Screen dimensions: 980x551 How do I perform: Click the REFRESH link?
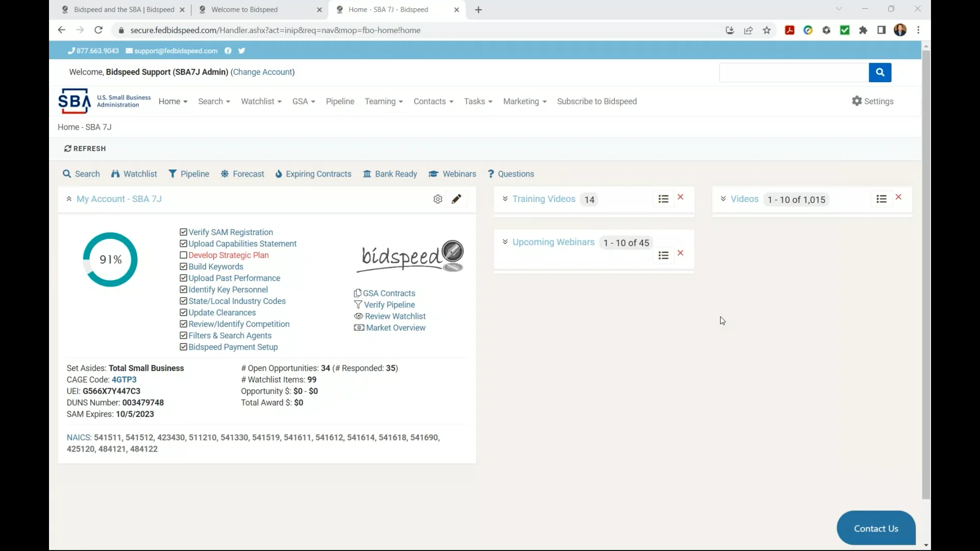click(85, 148)
